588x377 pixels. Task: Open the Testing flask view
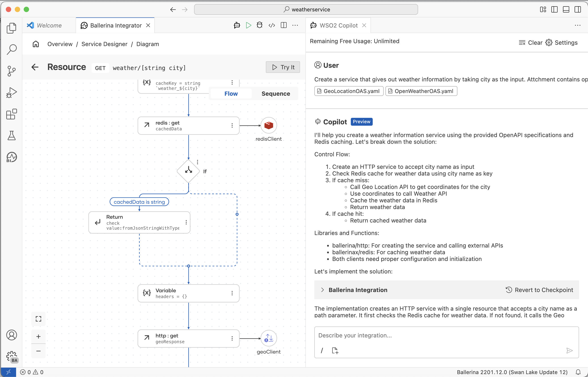pos(11,135)
